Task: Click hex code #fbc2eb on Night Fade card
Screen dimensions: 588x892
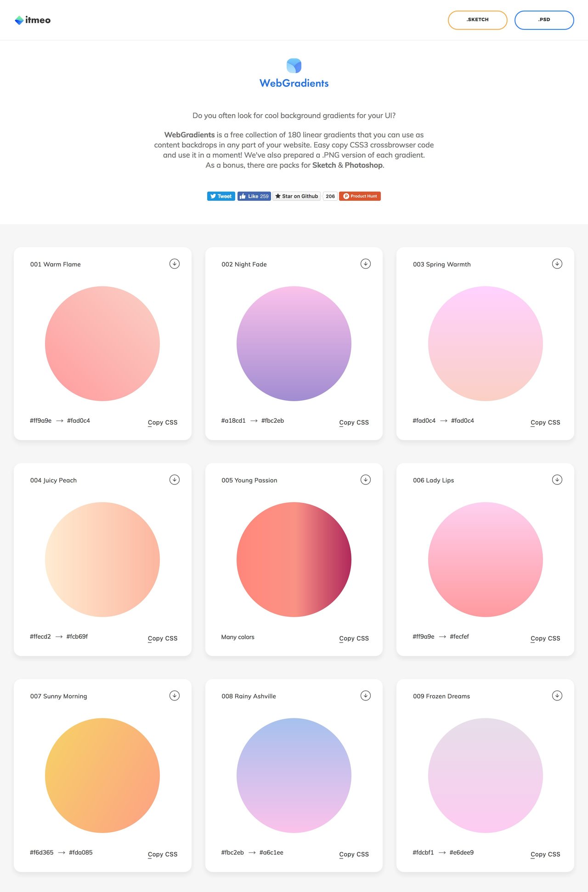Action: coord(273,420)
